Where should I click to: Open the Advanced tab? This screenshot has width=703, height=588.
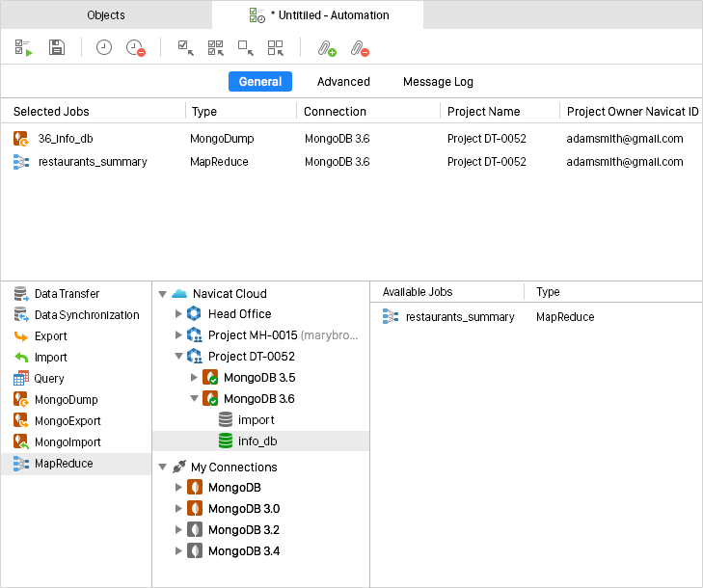pyautogui.click(x=343, y=82)
